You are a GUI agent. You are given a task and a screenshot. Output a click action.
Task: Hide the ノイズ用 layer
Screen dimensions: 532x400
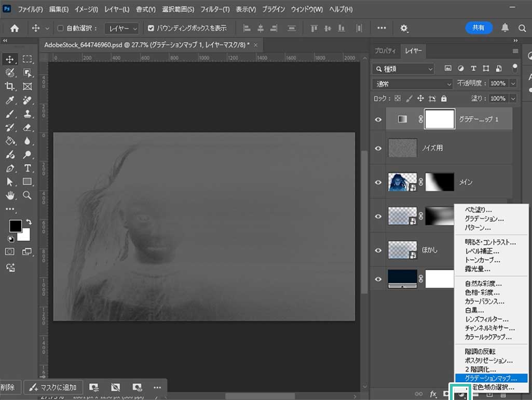click(x=378, y=149)
